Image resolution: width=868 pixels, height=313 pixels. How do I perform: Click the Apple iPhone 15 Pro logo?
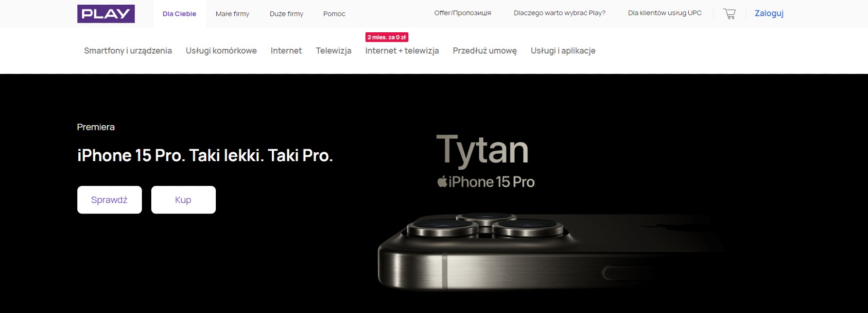(x=486, y=182)
